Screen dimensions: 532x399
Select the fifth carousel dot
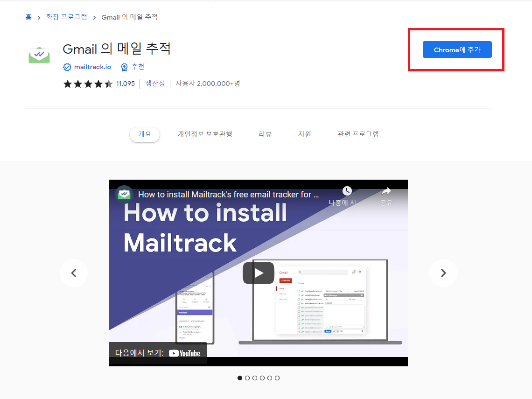click(x=270, y=378)
